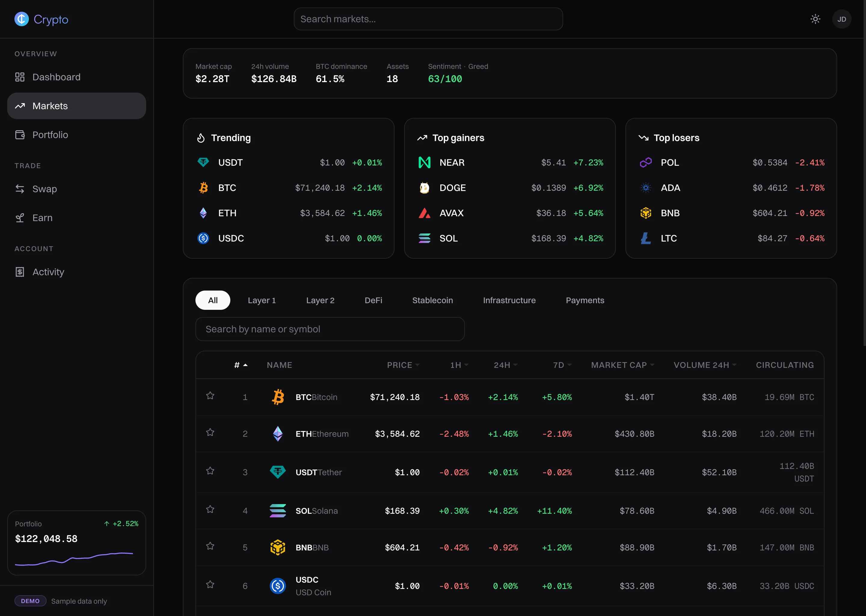This screenshot has width=866, height=616.
Task: Toggle the light/dark theme sun icon
Action: [x=815, y=19]
